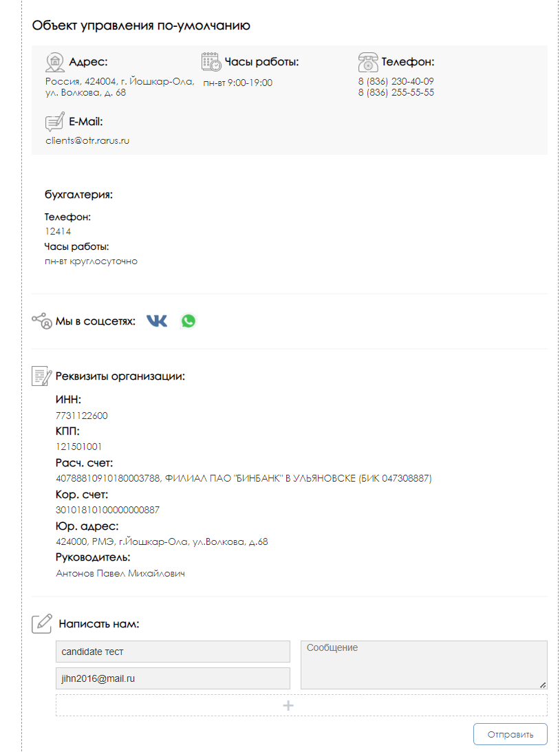Open the WhatsApp link
The image size is (560, 752).
coord(189,321)
